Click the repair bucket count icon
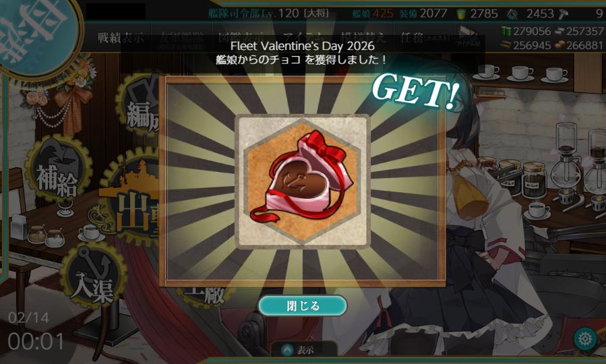Viewport: 606px width, 364px height. [x=461, y=14]
